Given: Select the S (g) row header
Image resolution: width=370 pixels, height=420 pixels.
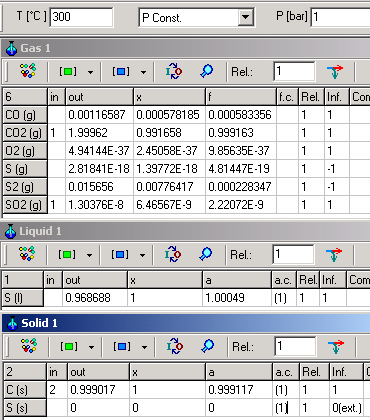Looking at the screenshot, I should [x=25, y=169].
